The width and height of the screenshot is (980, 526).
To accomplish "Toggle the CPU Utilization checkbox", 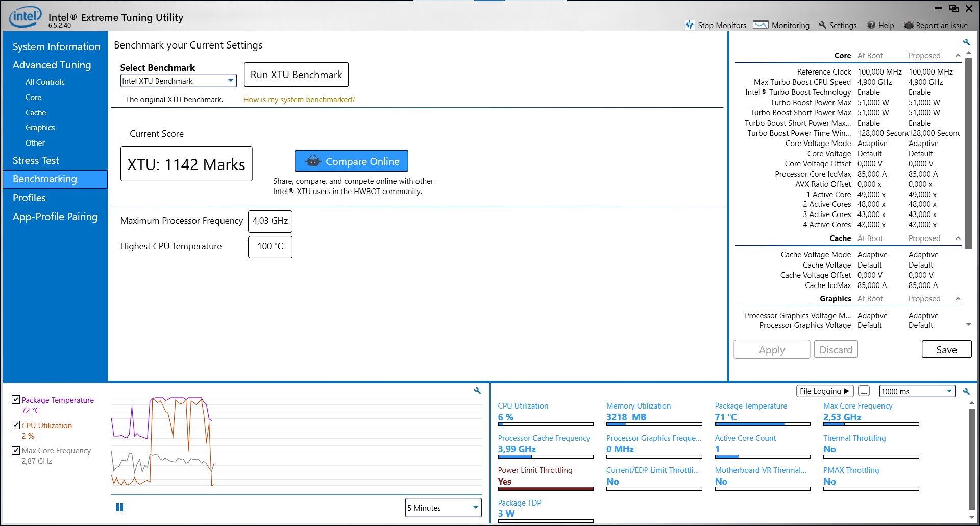I will pyautogui.click(x=16, y=425).
